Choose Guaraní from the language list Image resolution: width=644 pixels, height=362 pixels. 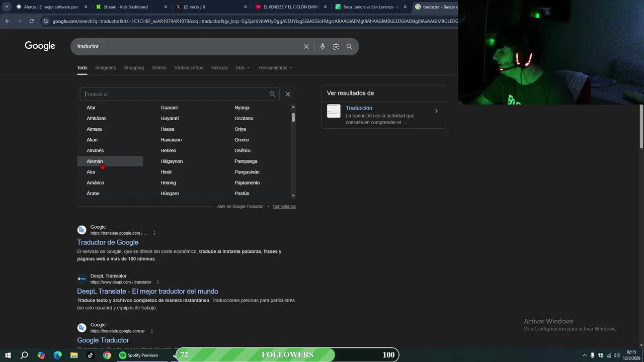point(169,108)
